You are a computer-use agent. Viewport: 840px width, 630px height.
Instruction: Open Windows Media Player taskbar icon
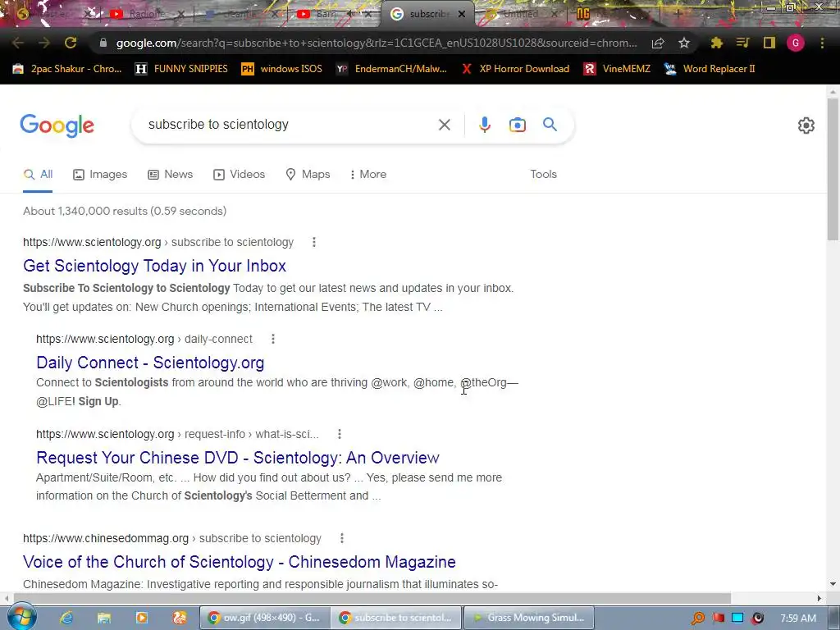click(141, 618)
